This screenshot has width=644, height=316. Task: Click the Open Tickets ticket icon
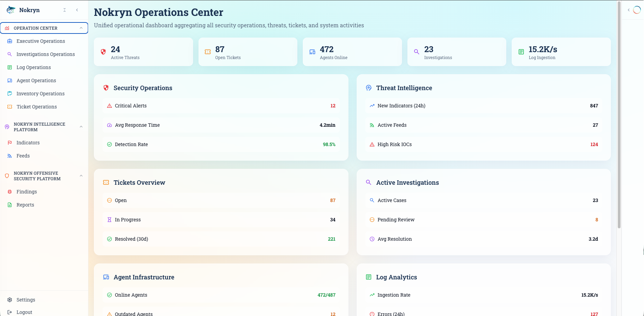208,52
